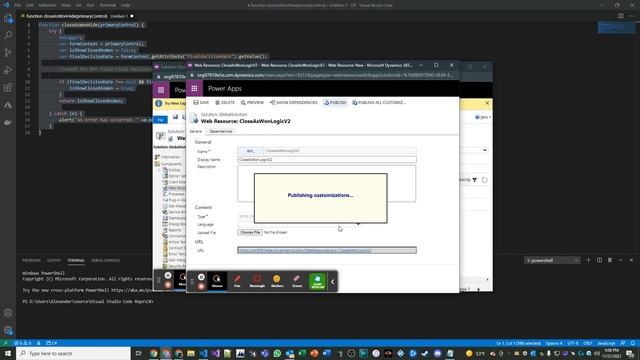Click Save in the Web Resource toolbar
This screenshot has height=360, width=640.
click(201, 102)
